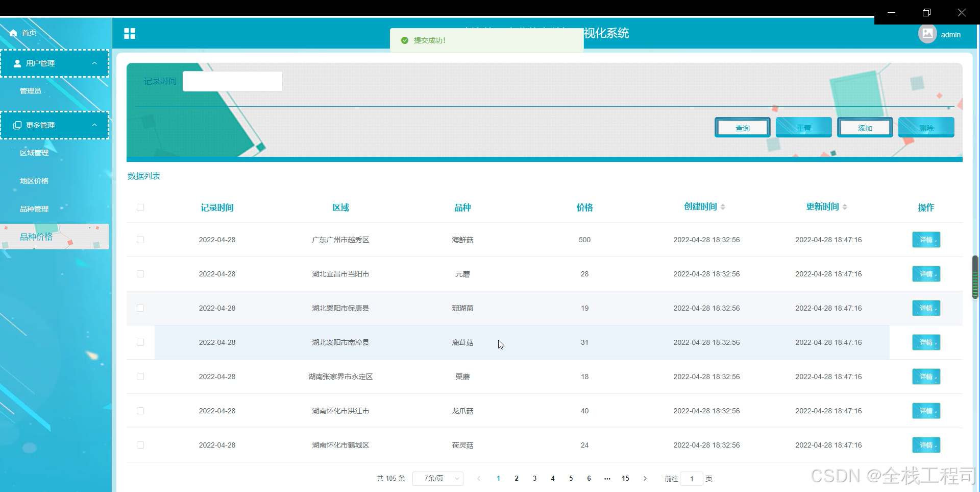Go to page 5
Screen dimensions: 980x492
[571, 479]
